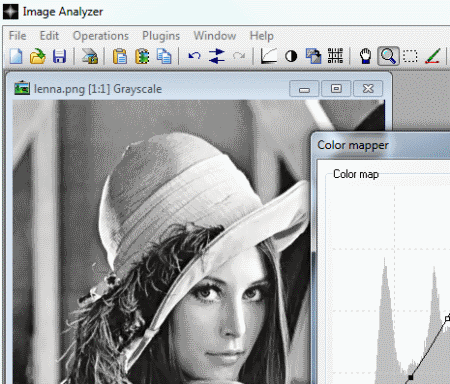Image resolution: width=450 pixels, height=384 pixels.
Task: Click the lenna.png [1:1] Grayscale title text
Action: (x=98, y=89)
